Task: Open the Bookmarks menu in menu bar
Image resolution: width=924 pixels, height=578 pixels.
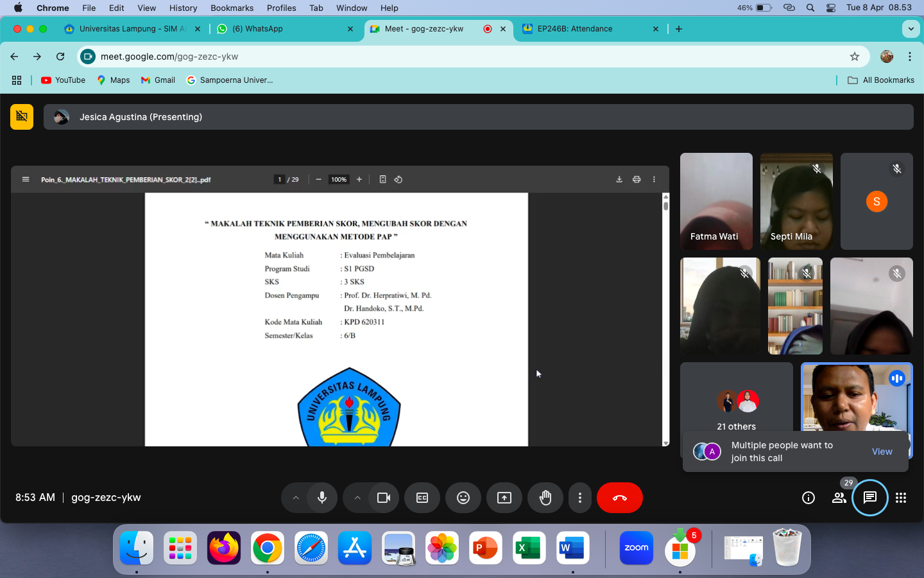Action: point(232,8)
